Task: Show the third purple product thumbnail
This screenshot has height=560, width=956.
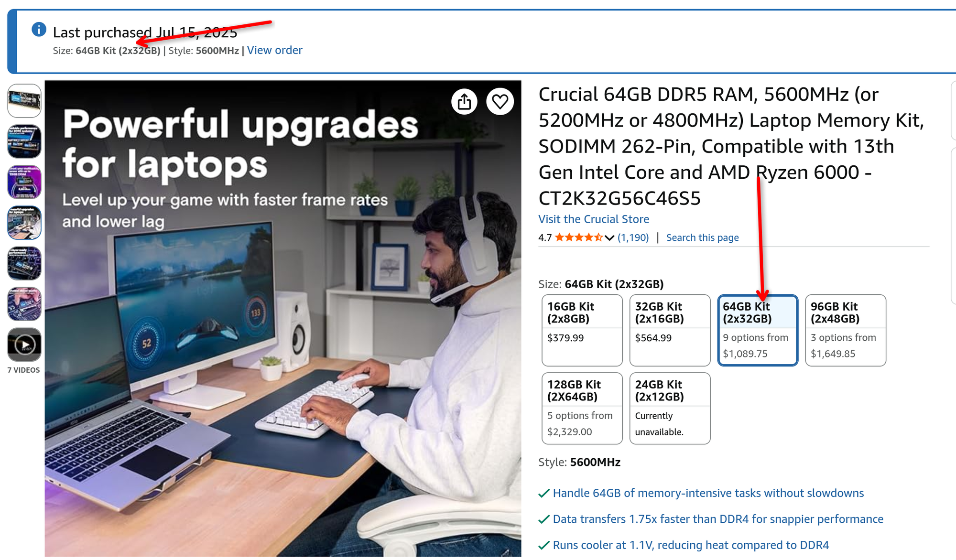Action: [24, 182]
